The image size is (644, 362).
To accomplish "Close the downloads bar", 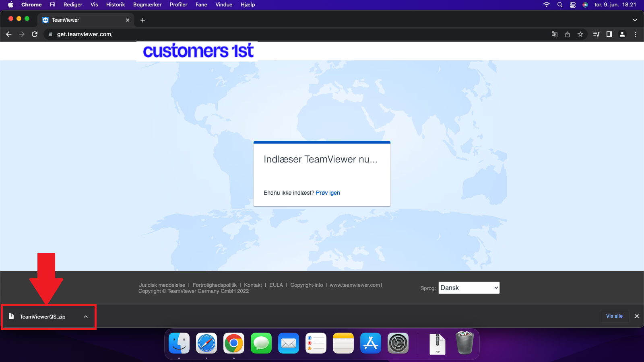I will coord(637,316).
